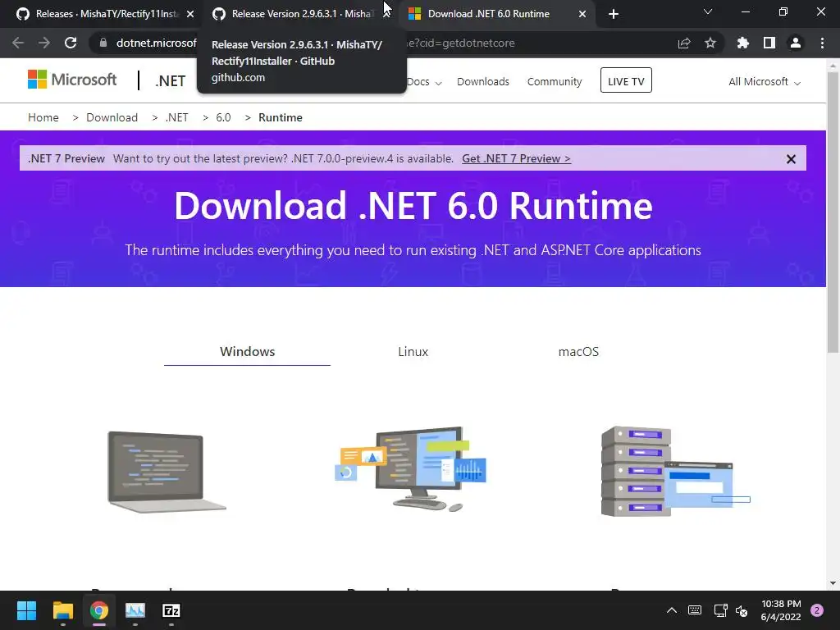840x630 pixels.
Task: Go to the Home breadcrumb
Action: [43, 117]
